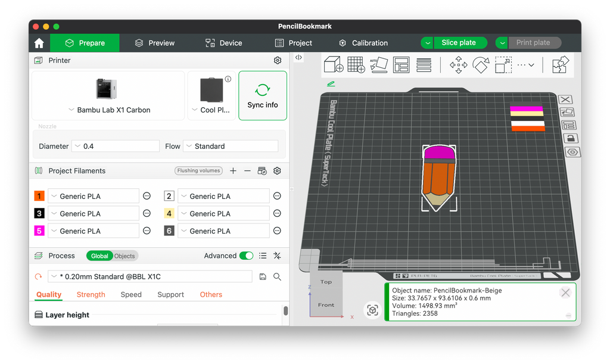Click magenta filament 5 color swatch
The width and height of the screenshot is (610, 364).
pos(39,231)
